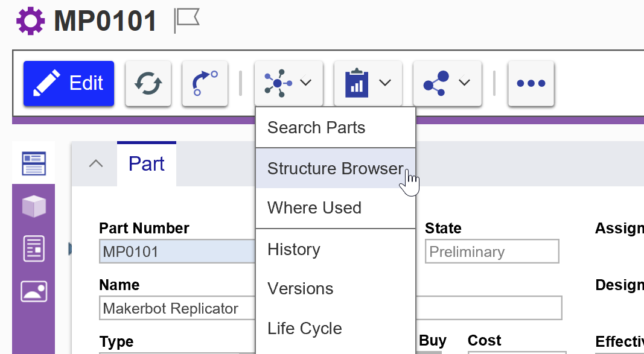Open the network navigation dropdown
The image size is (644, 354).
click(289, 83)
